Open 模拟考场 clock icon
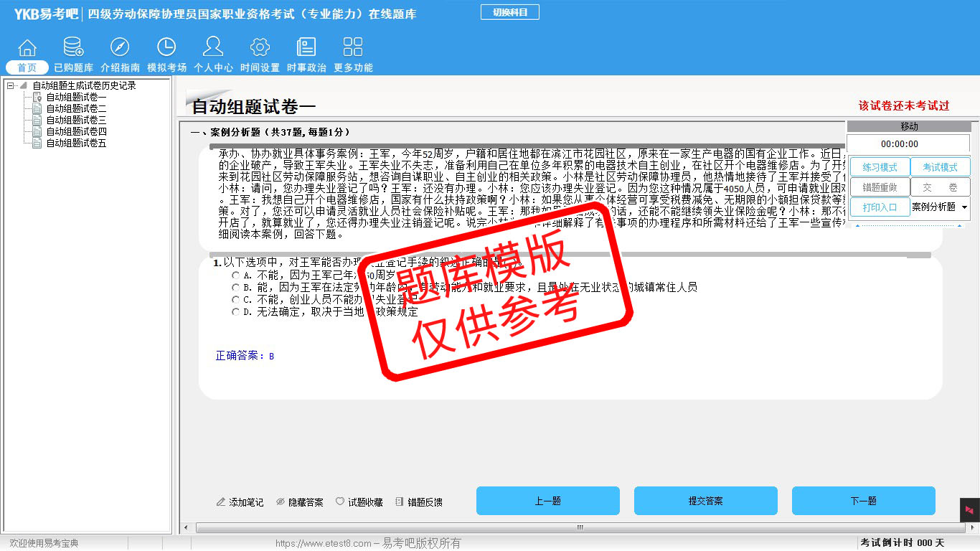This screenshot has height=551, width=980. click(166, 48)
